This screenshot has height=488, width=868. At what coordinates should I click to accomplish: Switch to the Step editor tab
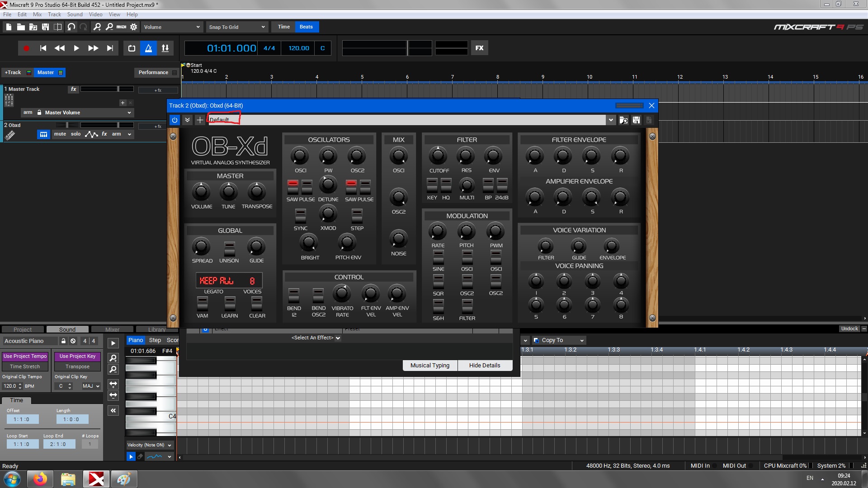(155, 340)
